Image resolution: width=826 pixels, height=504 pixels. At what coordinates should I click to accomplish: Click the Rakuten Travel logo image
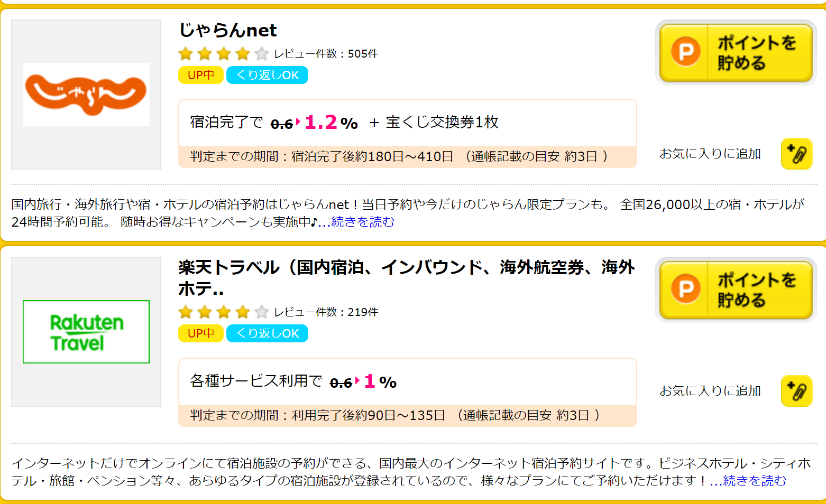86,332
